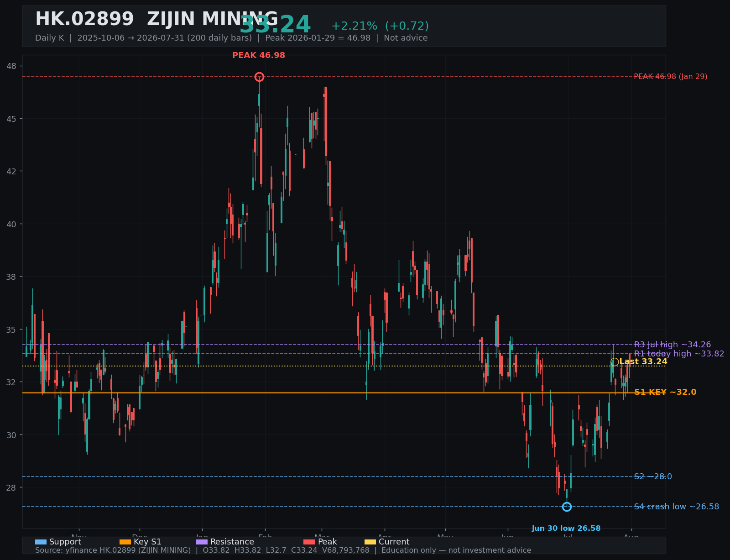Click the 28 tick on the price axis
Viewport: 730px width, 560px height.
11,487
